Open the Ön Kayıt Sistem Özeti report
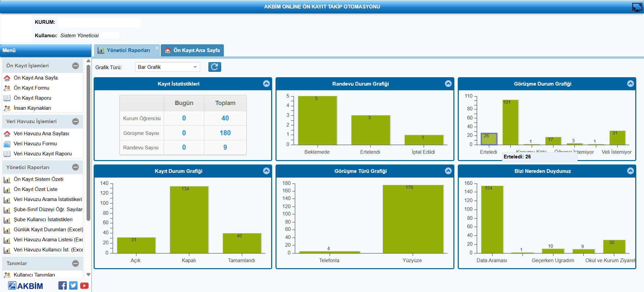The height and width of the screenshot is (292, 644). pos(38,179)
